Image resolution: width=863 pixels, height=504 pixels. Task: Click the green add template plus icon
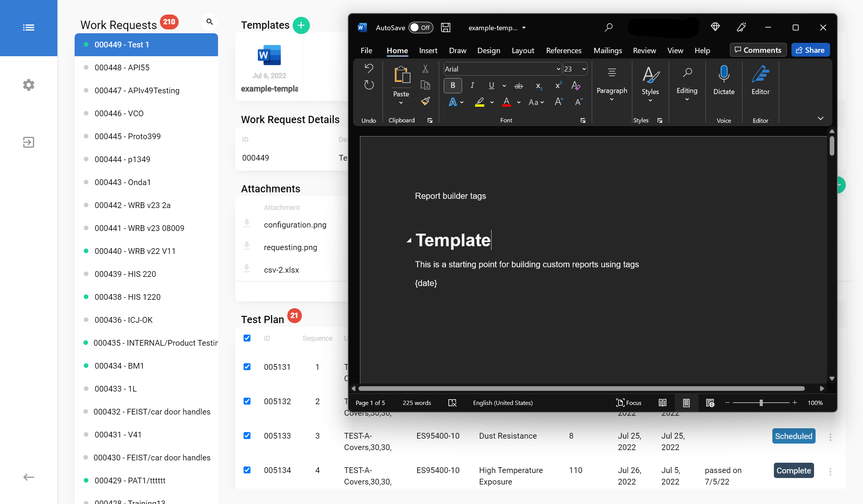click(301, 26)
